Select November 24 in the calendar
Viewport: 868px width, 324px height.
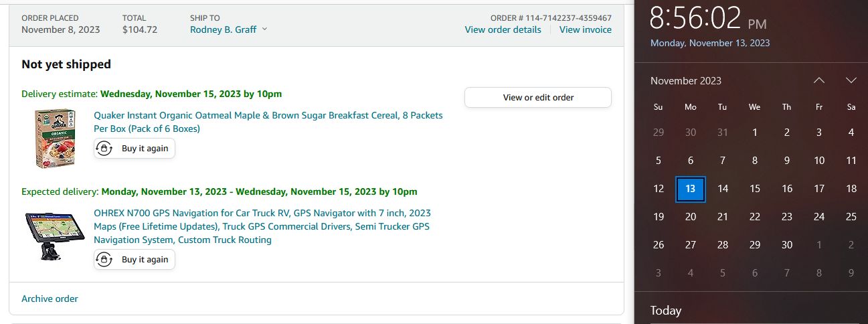[819, 217]
